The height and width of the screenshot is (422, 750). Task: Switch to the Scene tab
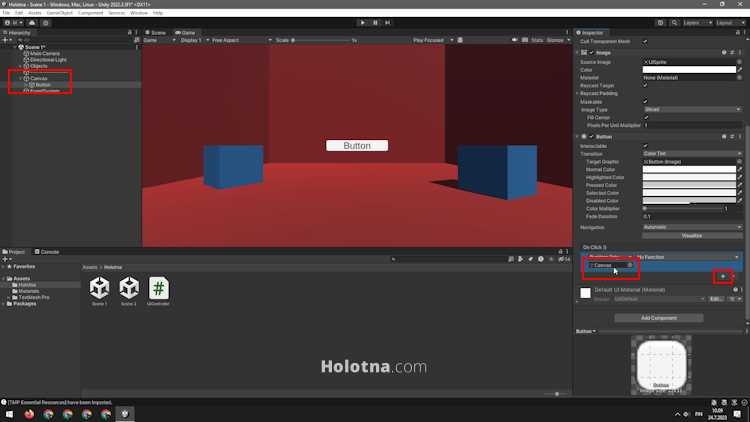pos(155,33)
